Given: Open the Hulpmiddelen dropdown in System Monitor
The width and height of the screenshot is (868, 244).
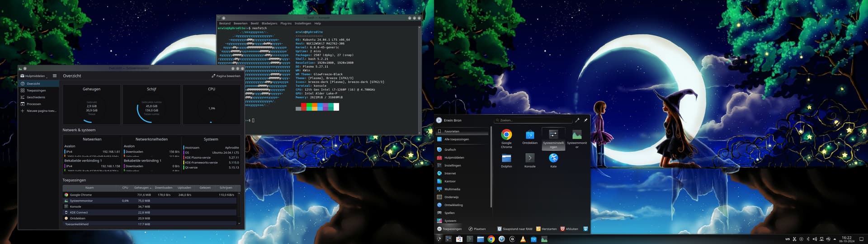Looking at the screenshot, I should click(x=34, y=76).
